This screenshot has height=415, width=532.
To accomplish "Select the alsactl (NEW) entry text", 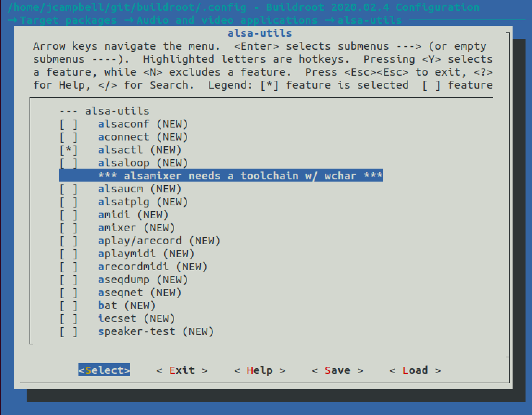I will [140, 150].
